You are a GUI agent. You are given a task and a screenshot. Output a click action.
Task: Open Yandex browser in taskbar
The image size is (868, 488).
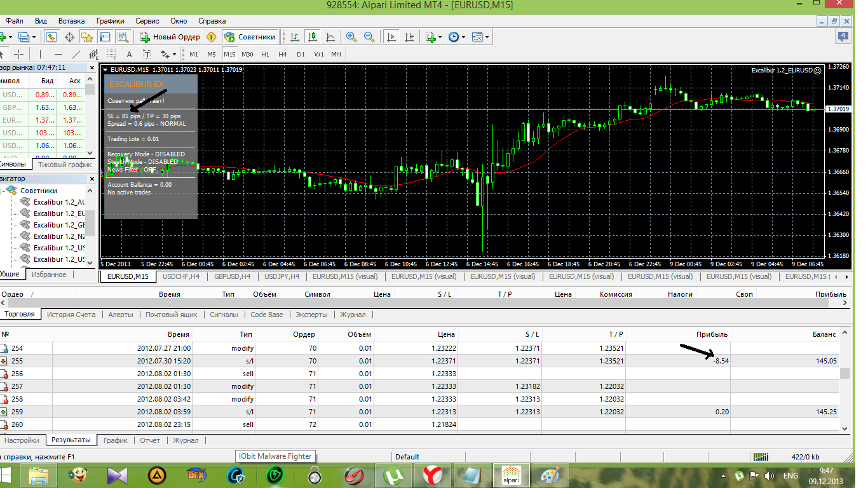click(x=433, y=475)
